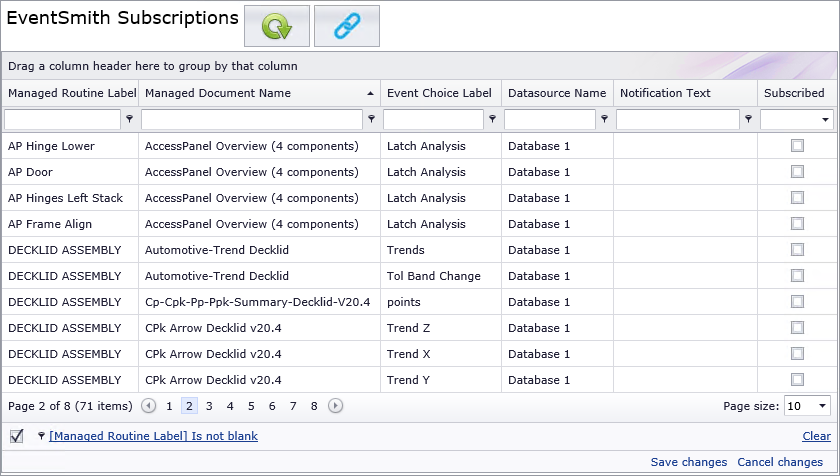Go to previous page with the left arrow
840x476 pixels.
pyautogui.click(x=148, y=406)
